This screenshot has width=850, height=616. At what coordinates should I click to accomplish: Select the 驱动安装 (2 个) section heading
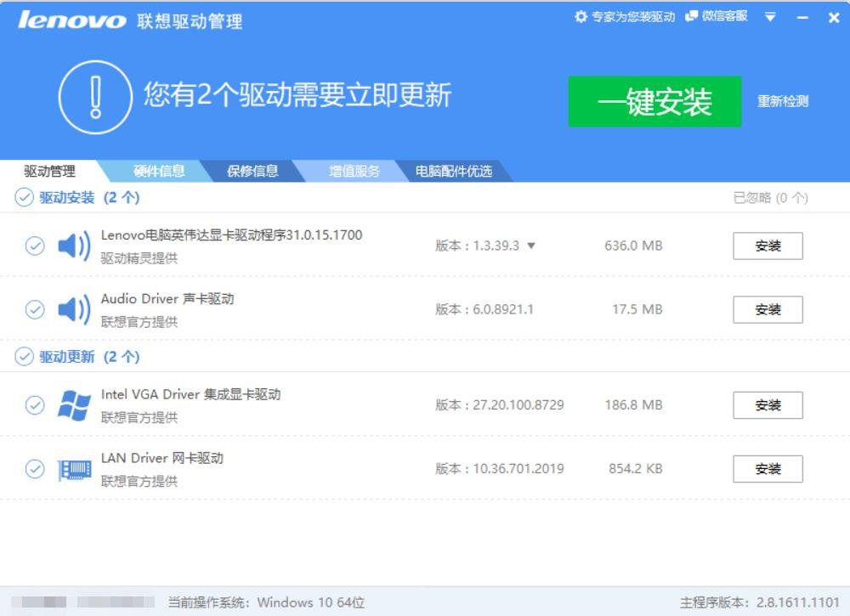[x=89, y=197]
